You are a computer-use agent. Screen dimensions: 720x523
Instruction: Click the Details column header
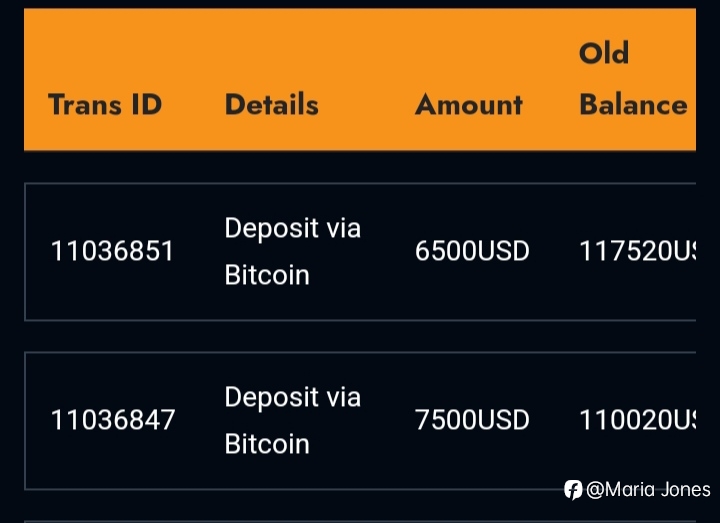(272, 104)
